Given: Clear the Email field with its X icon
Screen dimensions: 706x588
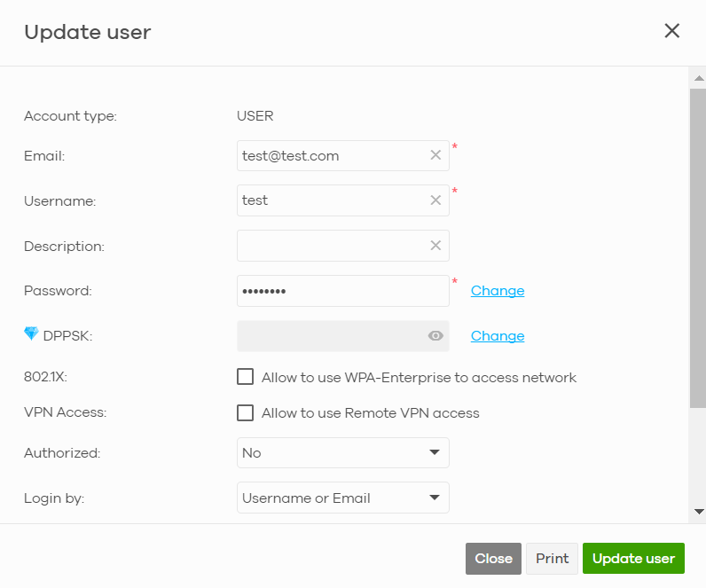Looking at the screenshot, I should pos(435,155).
